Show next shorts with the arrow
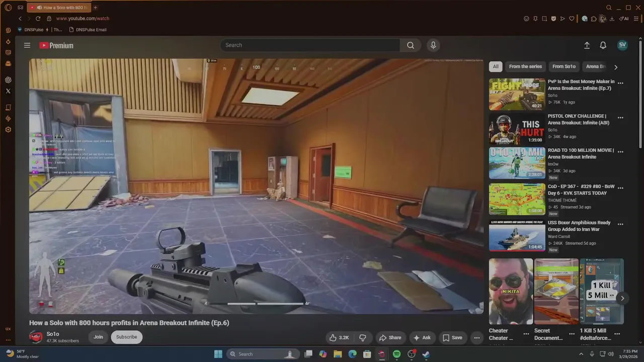This screenshot has width=644, height=362. click(x=622, y=298)
